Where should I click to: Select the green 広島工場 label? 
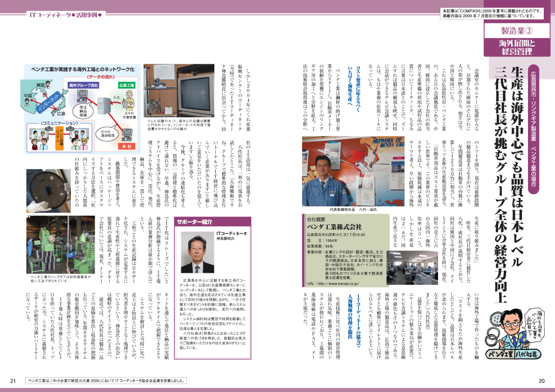point(126,85)
